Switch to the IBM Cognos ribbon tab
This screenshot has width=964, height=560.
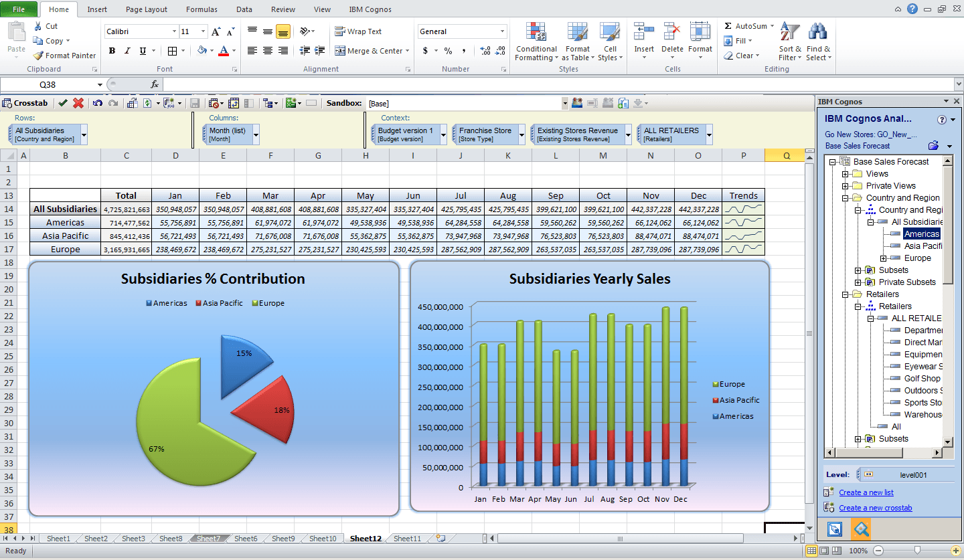click(370, 9)
